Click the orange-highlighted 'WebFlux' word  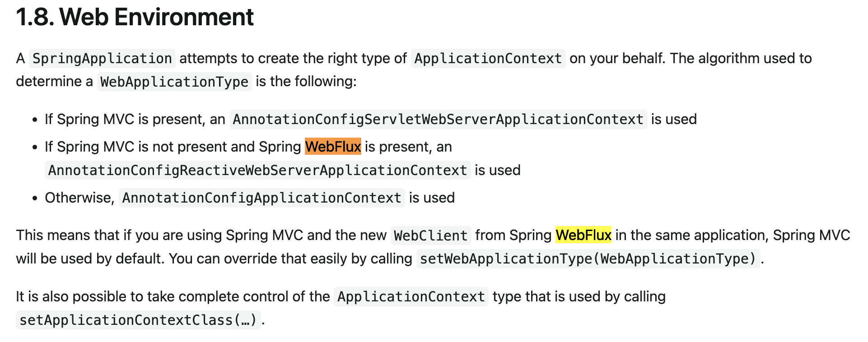333,147
